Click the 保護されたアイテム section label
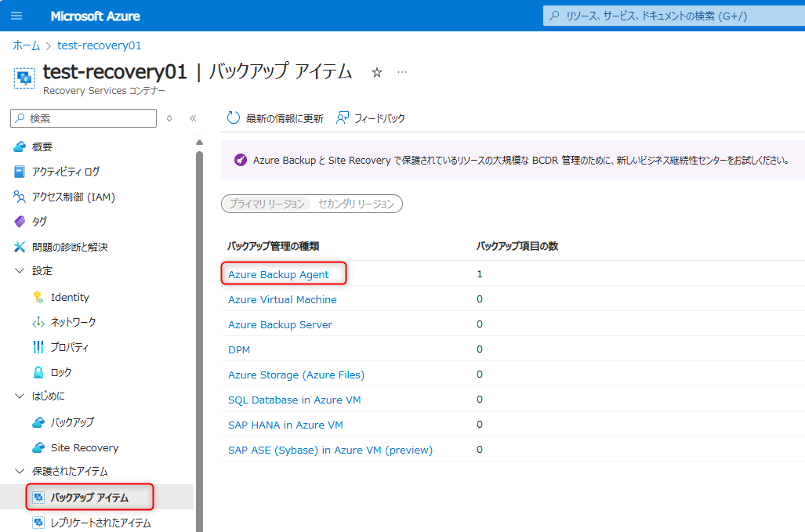 (x=70, y=471)
